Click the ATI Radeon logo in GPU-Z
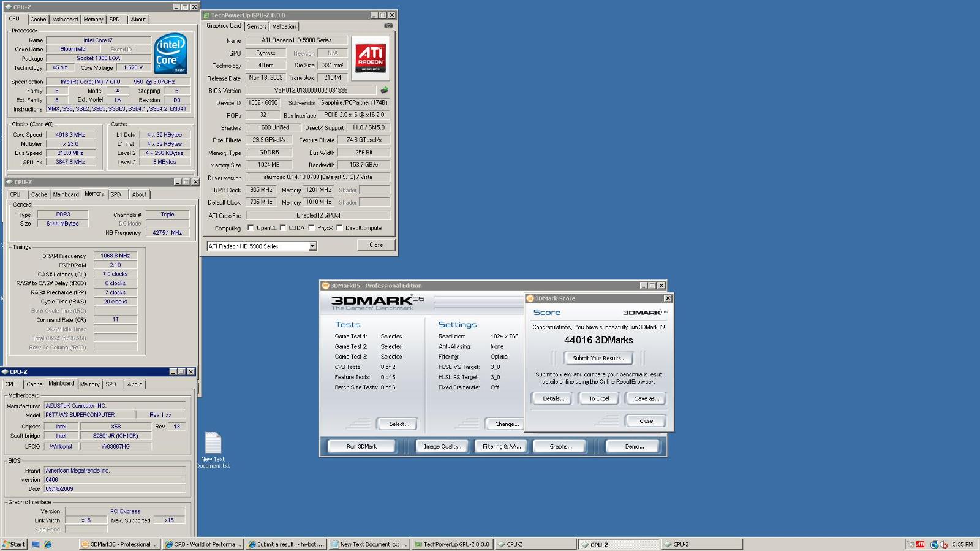Viewport: 980px width, 551px height. tap(371, 58)
